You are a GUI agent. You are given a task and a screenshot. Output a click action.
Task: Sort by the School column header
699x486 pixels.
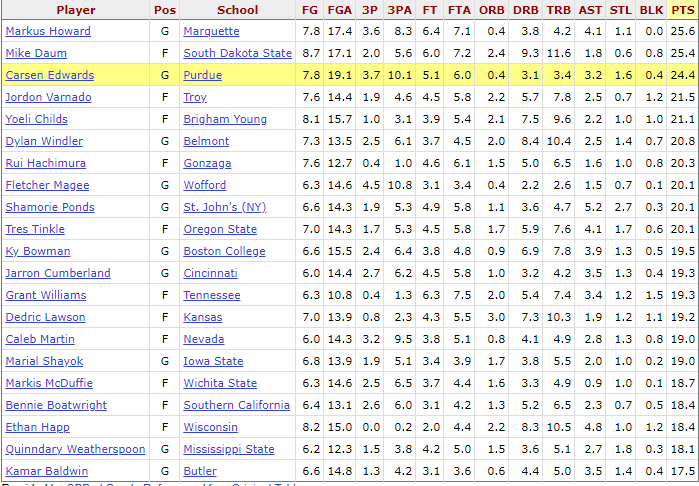point(238,10)
